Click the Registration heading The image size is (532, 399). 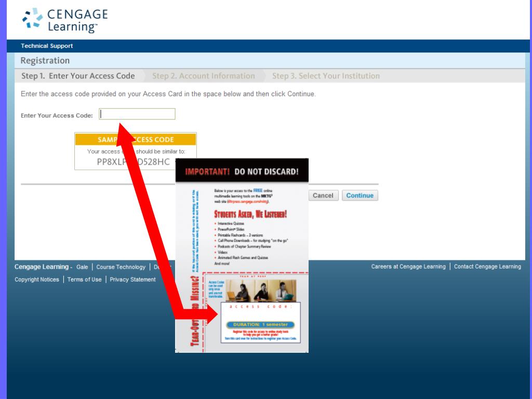[x=45, y=61]
